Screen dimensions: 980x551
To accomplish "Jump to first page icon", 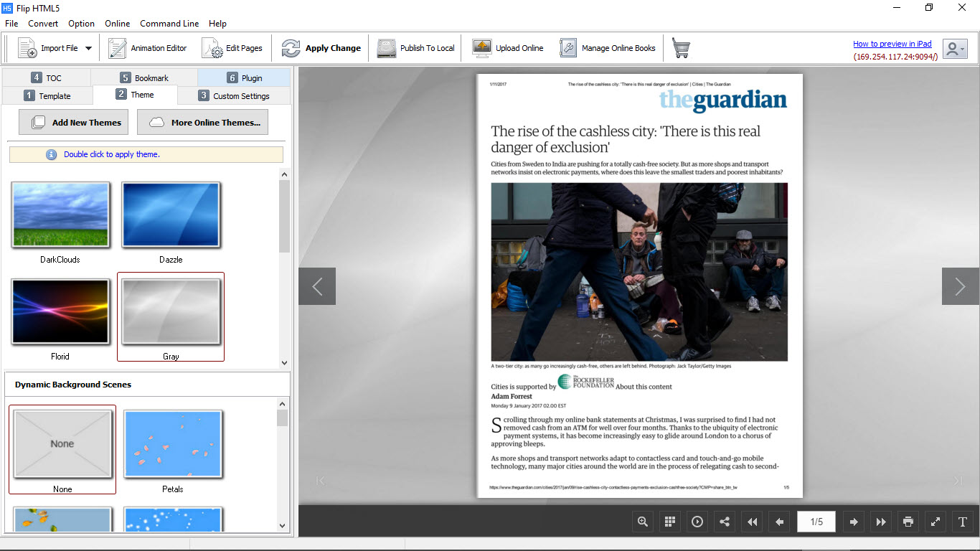I will (752, 522).
